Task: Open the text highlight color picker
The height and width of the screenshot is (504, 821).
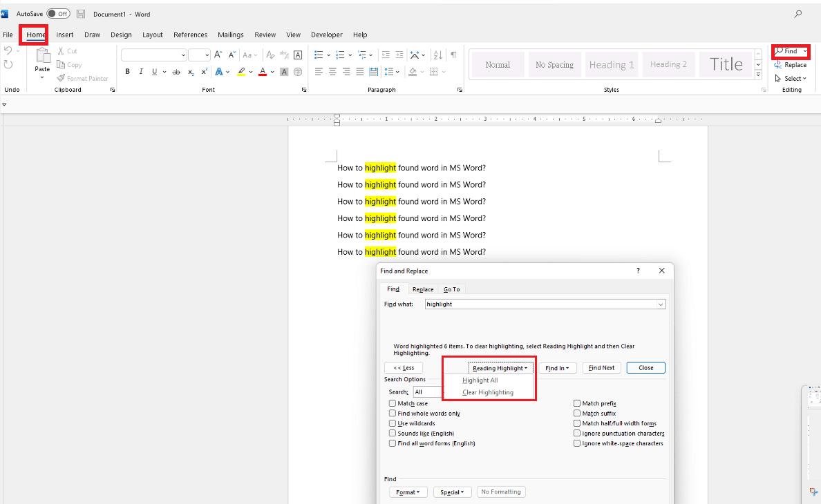Action: pos(251,72)
